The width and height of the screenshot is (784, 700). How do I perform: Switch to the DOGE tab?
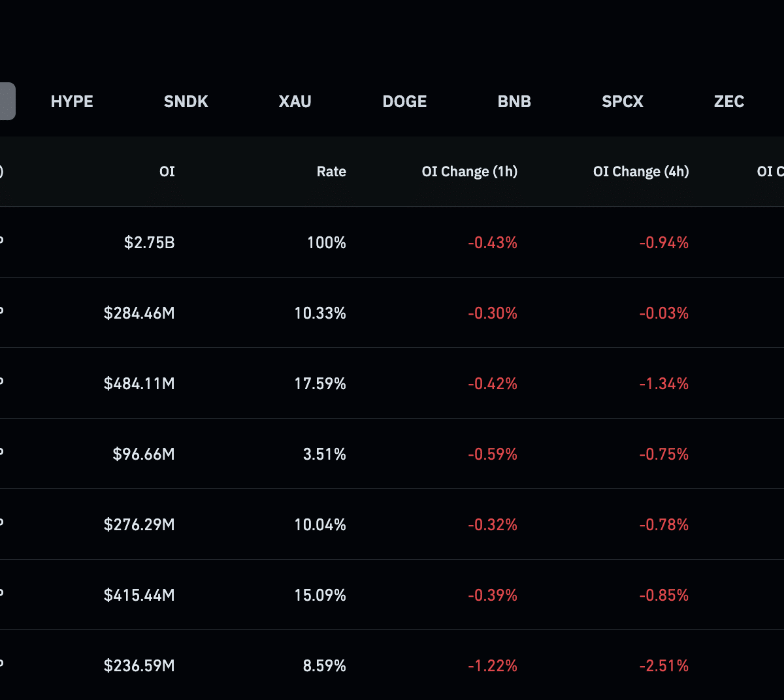[x=404, y=101]
